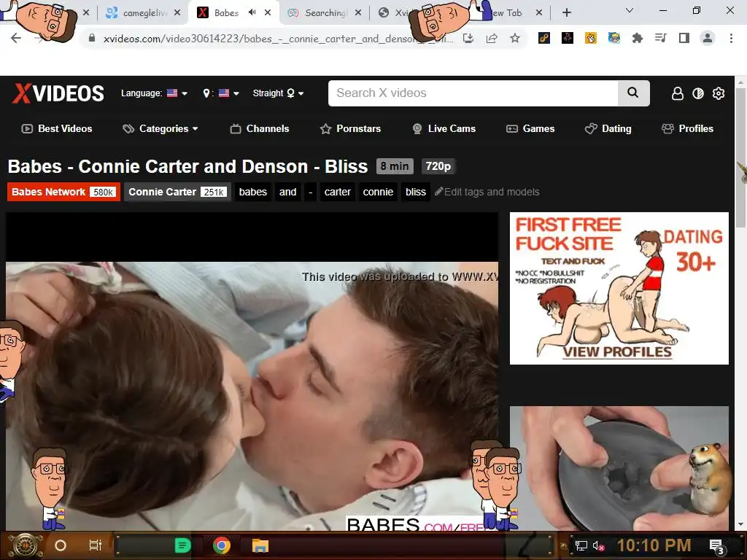Open the media control icon in Chrome toolbar
This screenshot has height=560, width=747.
point(661,38)
